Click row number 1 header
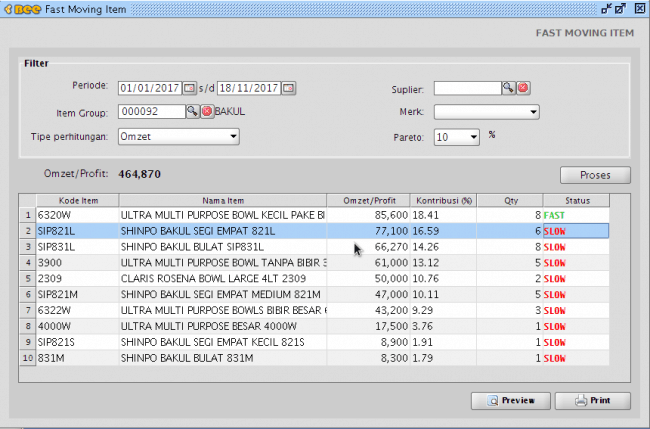The height and width of the screenshot is (429, 650). [x=27, y=215]
